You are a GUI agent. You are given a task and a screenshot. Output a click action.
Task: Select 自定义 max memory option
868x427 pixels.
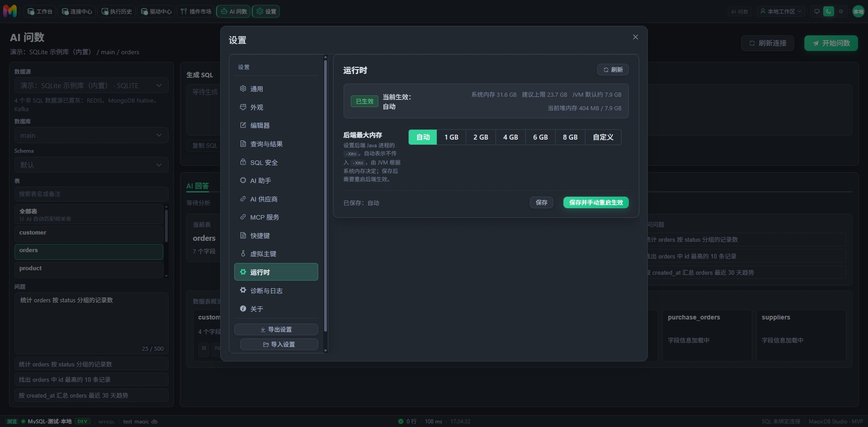pos(603,137)
